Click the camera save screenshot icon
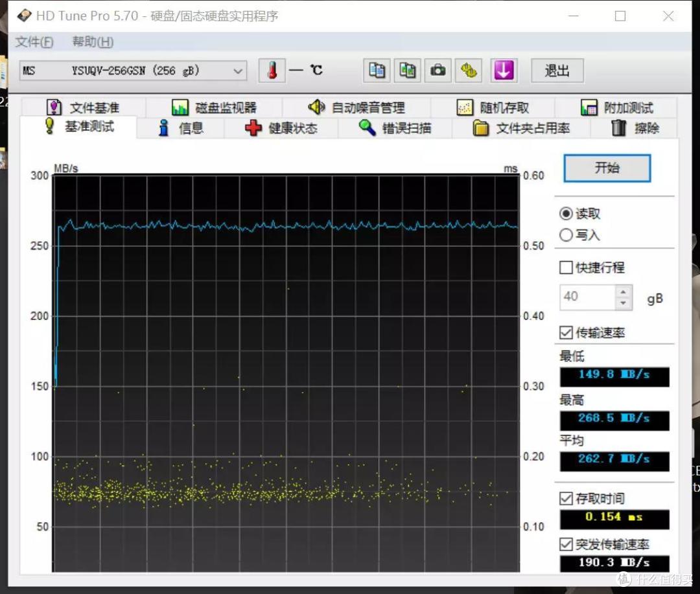Image resolution: width=700 pixels, height=594 pixels. coord(437,71)
